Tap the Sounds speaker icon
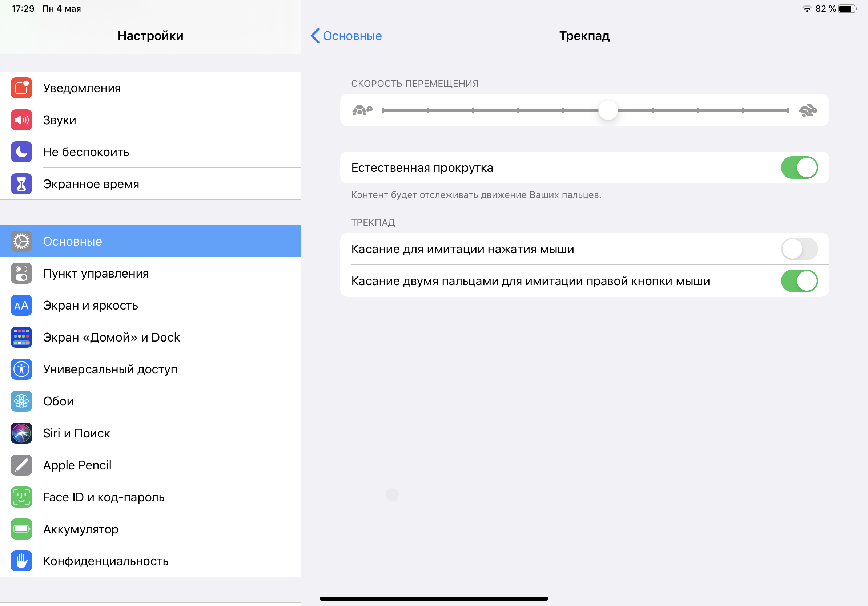Viewport: 868px width, 606px height. [21, 120]
